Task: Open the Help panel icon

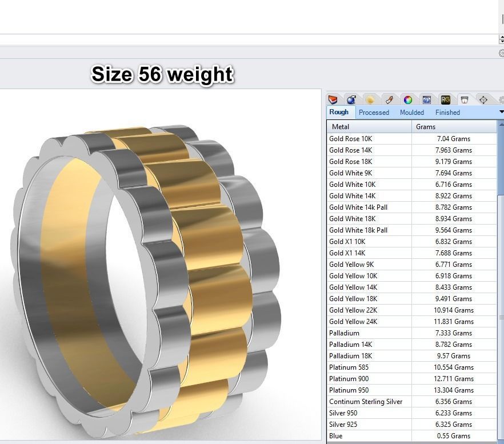Action: (x=426, y=99)
